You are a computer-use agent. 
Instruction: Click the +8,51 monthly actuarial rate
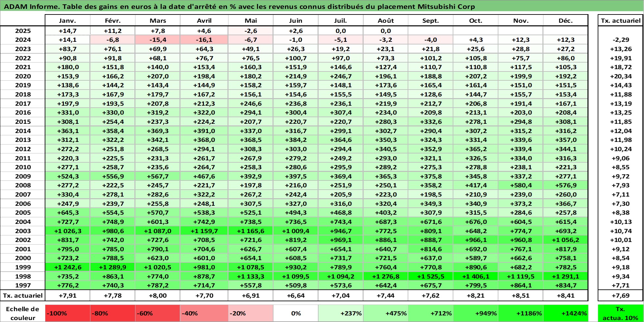(521, 296)
